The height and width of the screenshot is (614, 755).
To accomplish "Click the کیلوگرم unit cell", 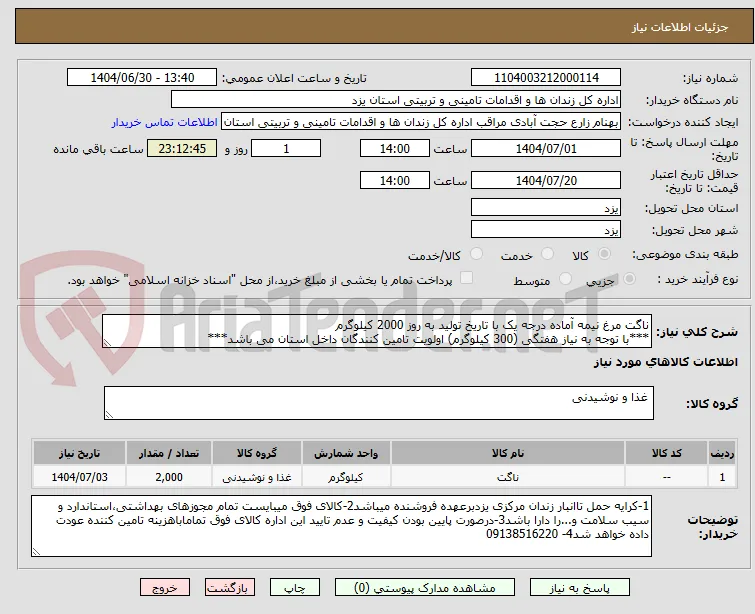I will tap(346, 477).
